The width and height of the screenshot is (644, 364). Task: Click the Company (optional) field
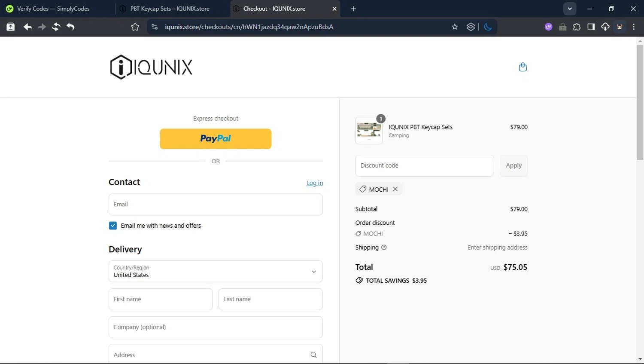point(216,327)
